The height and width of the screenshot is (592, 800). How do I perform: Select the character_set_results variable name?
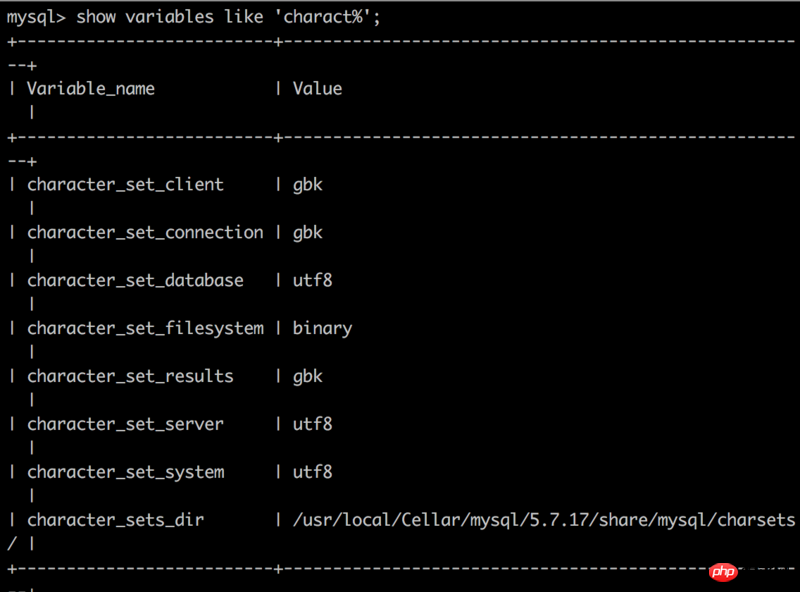(130, 377)
